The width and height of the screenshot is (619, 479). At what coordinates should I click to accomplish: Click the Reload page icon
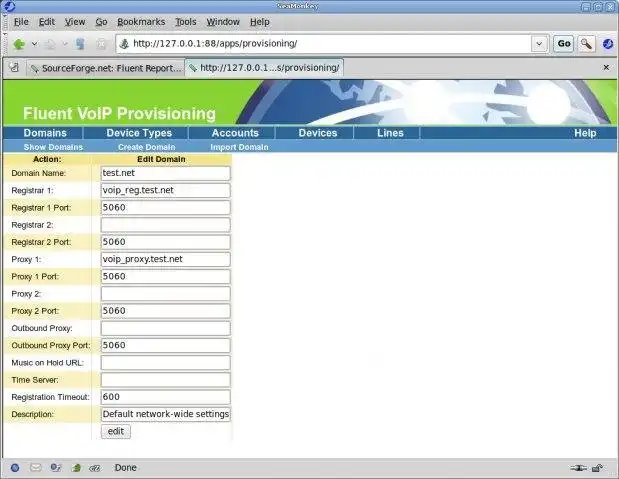(80, 44)
